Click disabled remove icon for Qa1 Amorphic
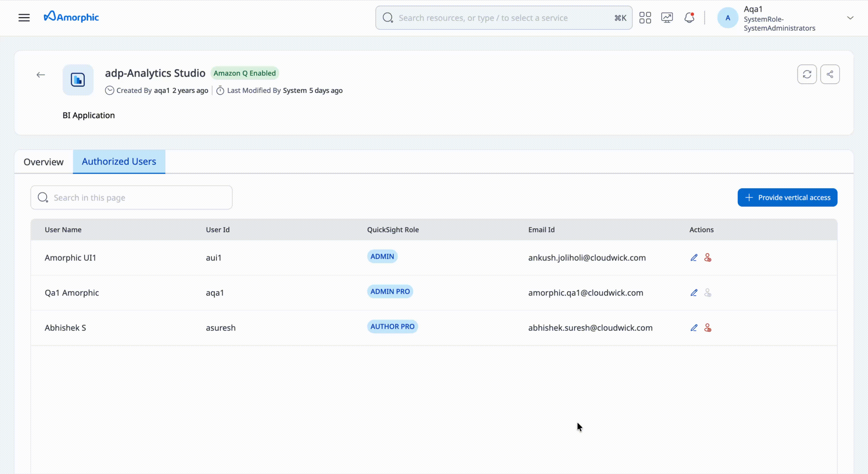This screenshot has width=868, height=474. pos(708,293)
